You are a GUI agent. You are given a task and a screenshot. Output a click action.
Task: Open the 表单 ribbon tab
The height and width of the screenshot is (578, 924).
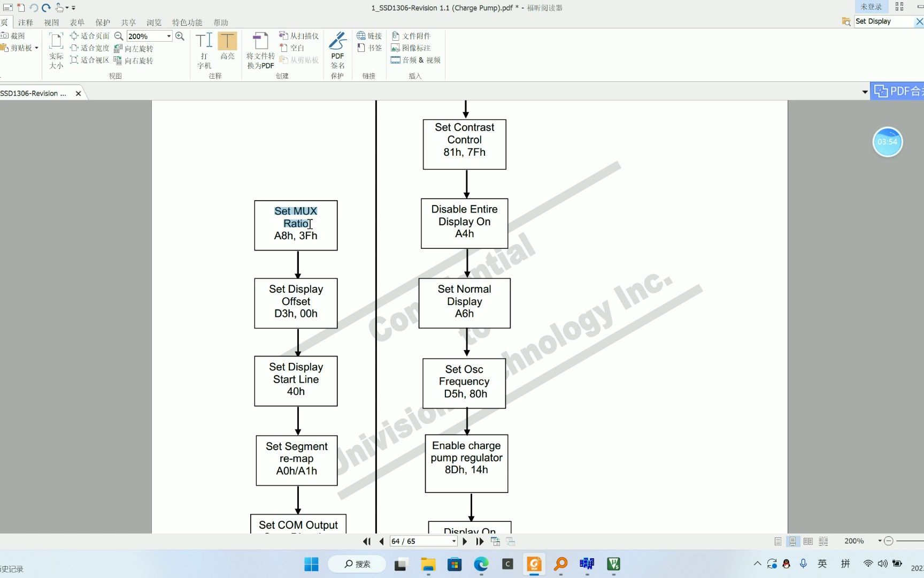[x=77, y=22]
